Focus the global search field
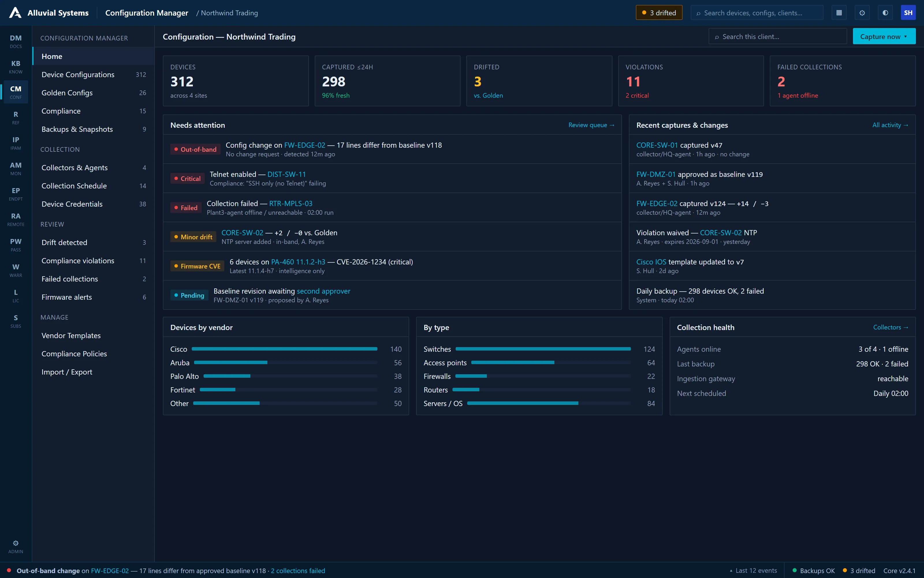The width and height of the screenshot is (924, 578). [x=757, y=13]
